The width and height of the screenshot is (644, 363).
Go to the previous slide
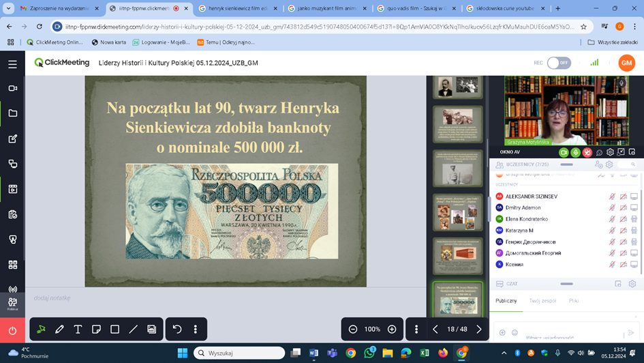click(435, 330)
